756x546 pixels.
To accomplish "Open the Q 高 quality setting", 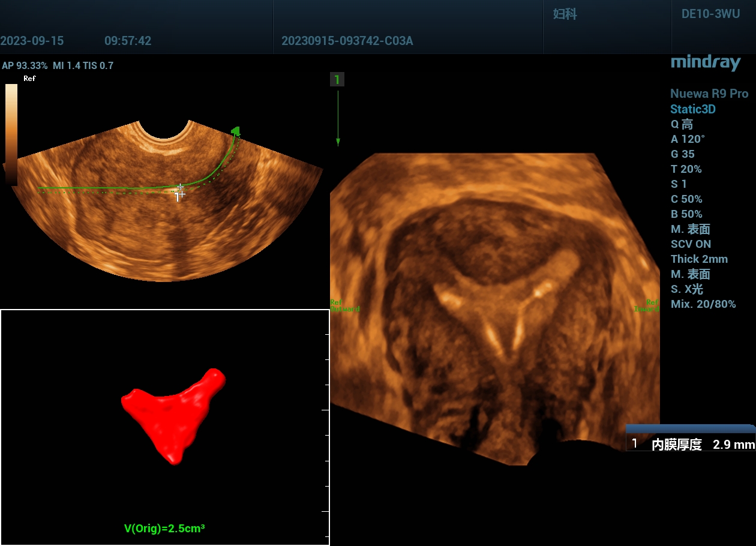I will [682, 124].
